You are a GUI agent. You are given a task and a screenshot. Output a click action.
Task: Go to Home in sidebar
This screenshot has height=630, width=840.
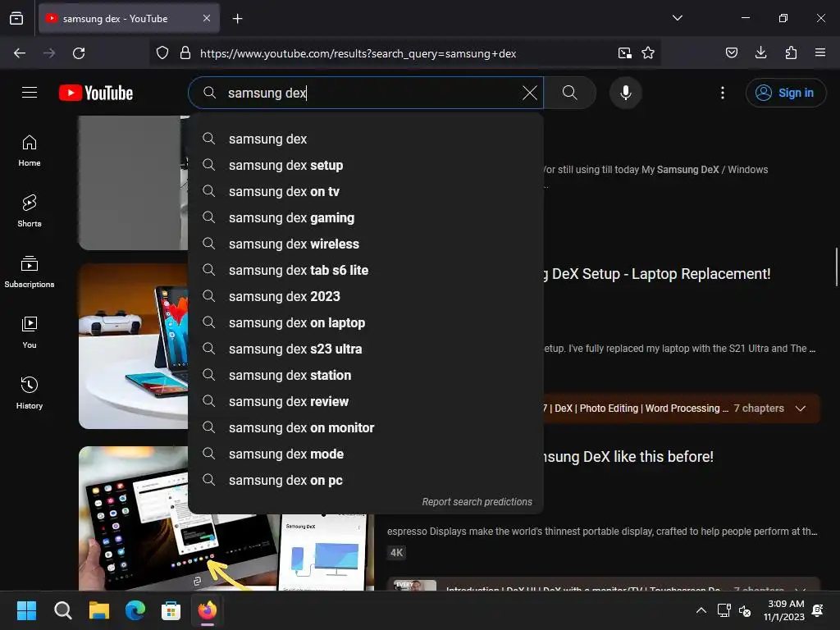pyautogui.click(x=30, y=151)
